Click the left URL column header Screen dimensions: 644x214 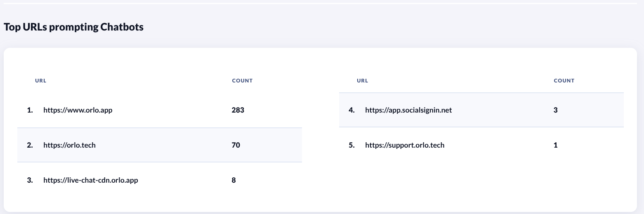pos(40,81)
